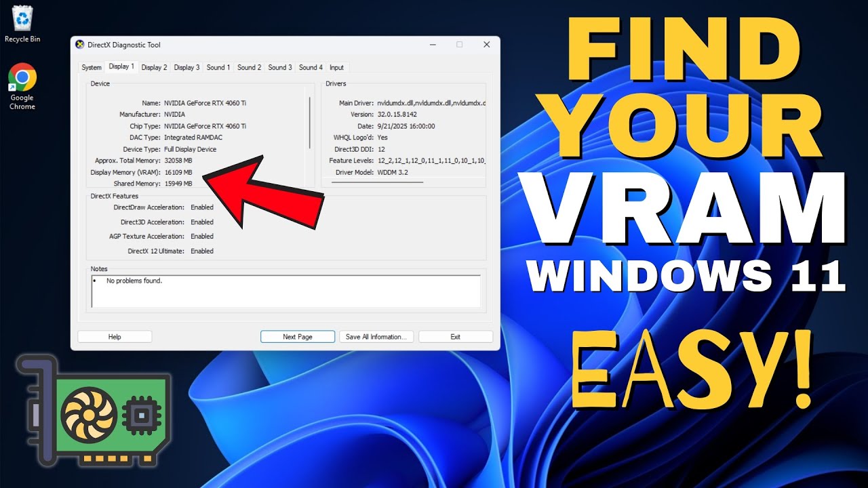Viewport: 868px width, 488px height.
Task: Switch to the System tab
Action: (x=92, y=68)
